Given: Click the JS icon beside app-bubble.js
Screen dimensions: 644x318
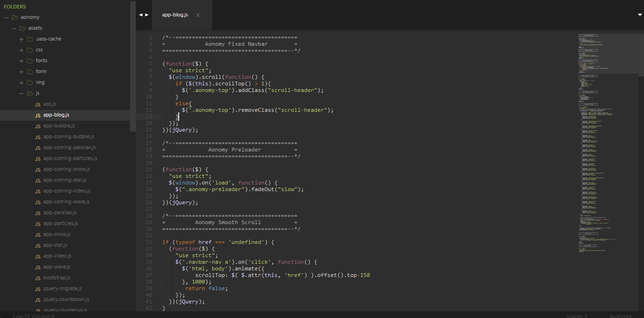Looking at the screenshot, I should 37,126.
